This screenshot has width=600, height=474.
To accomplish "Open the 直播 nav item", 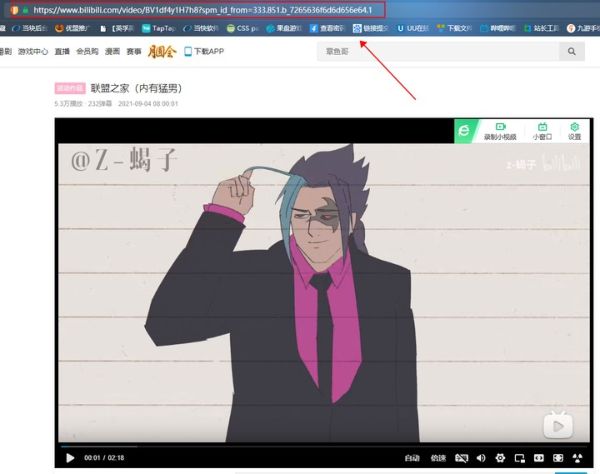I will 62,51.
